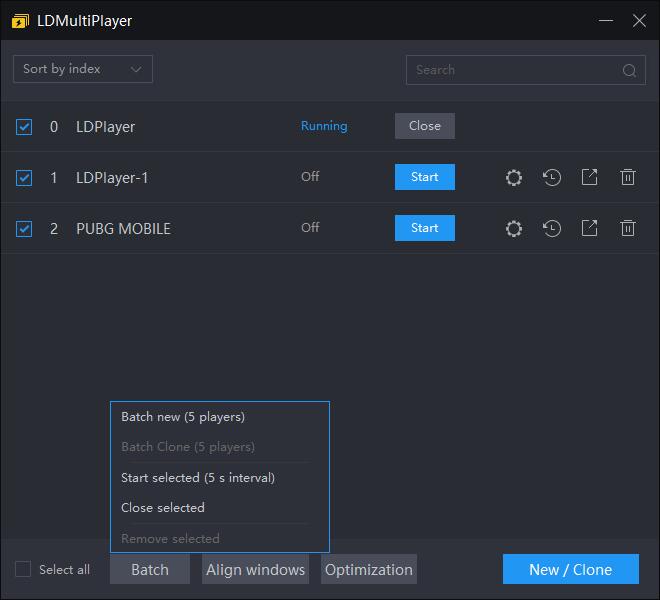Start the PUBG MOBILE instance
Screen dimensions: 660x600
point(425,228)
